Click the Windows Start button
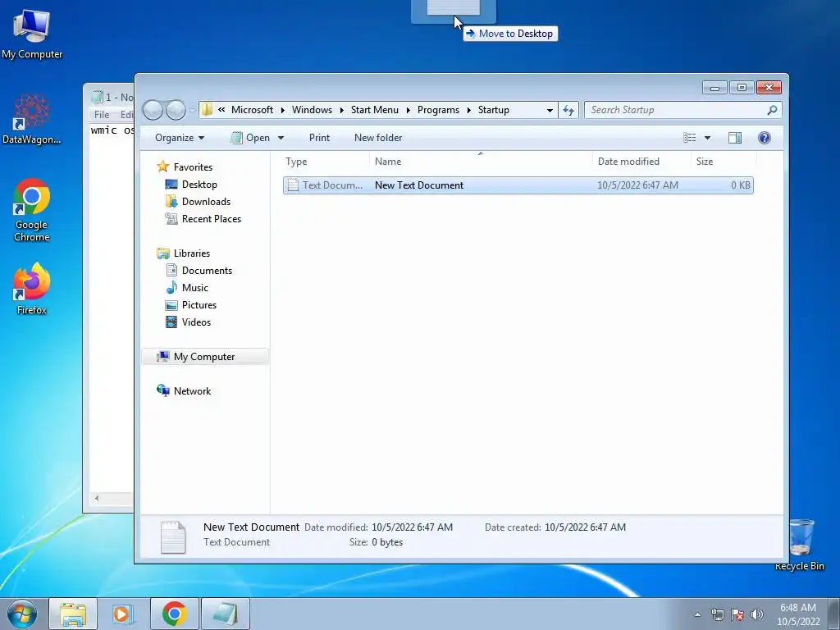 pyautogui.click(x=22, y=614)
